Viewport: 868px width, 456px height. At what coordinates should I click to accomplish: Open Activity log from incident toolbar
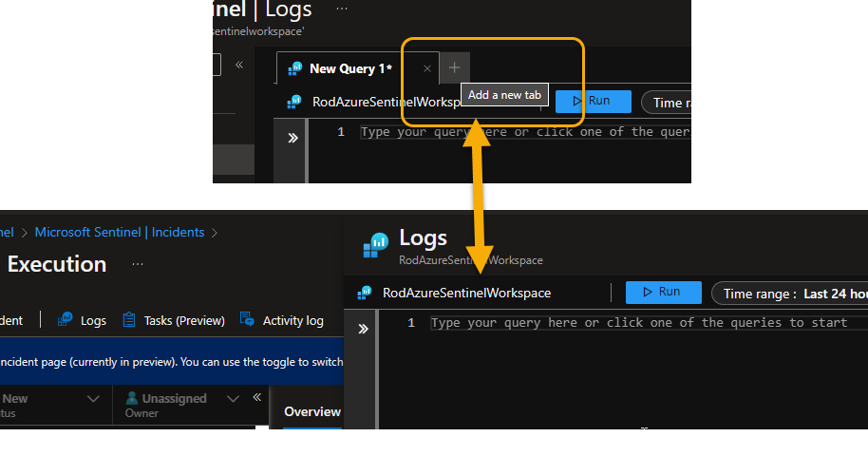[281, 320]
